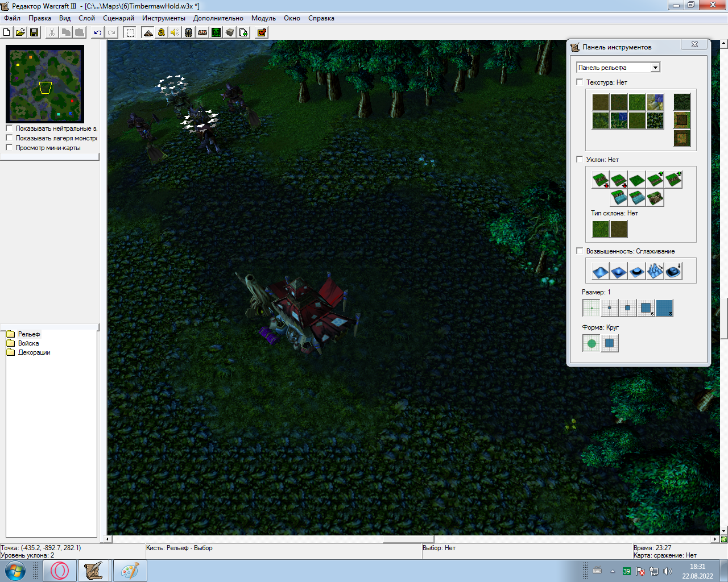Open the Object Manager gray cube icon

click(230, 32)
